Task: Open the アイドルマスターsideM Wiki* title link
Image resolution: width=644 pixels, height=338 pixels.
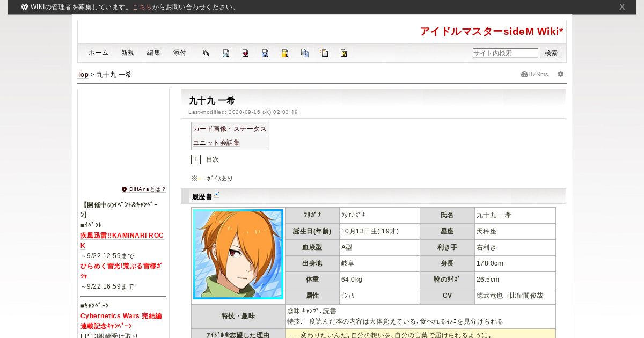Action: click(492, 31)
